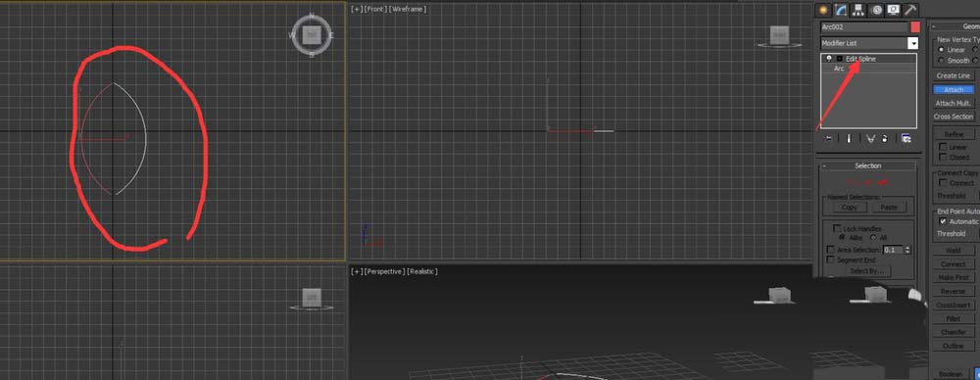Enable Connect Copy's Connect checkbox
Screen dimensions: 980x380
(943, 183)
